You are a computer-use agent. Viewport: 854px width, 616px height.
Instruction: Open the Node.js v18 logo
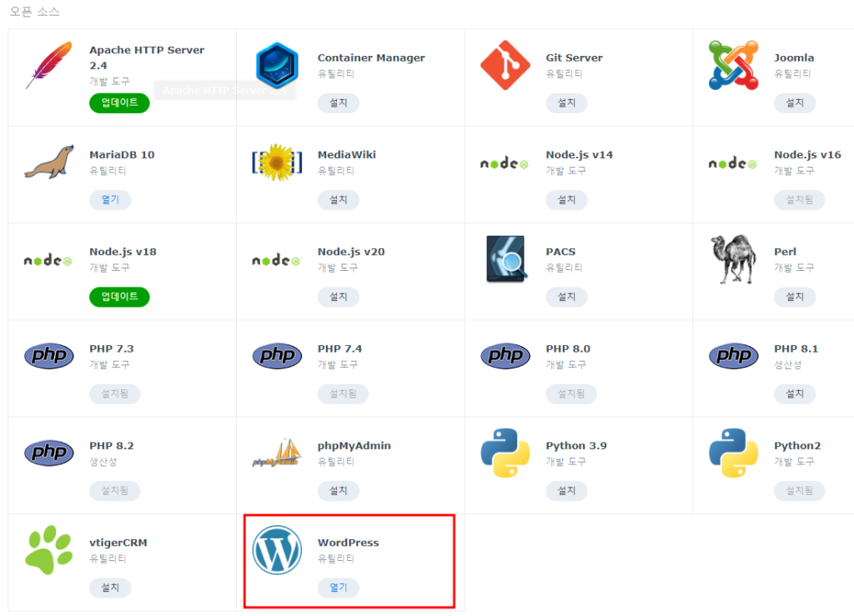48,259
